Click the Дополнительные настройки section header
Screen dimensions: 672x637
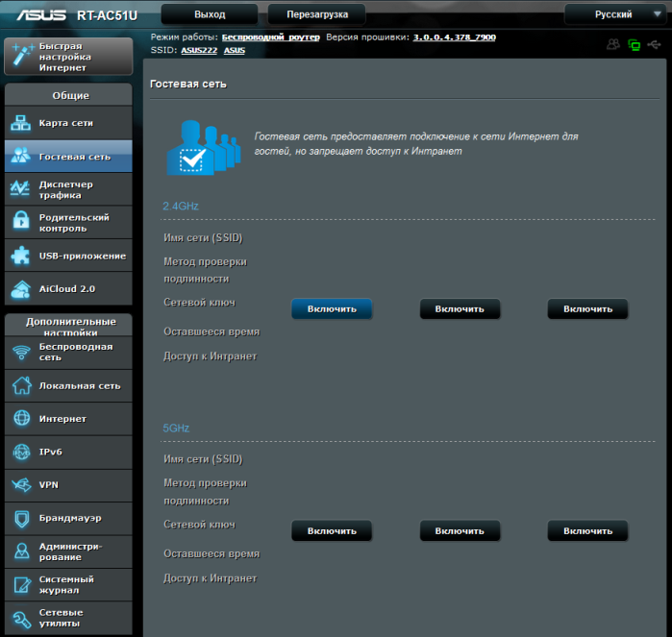(68, 325)
